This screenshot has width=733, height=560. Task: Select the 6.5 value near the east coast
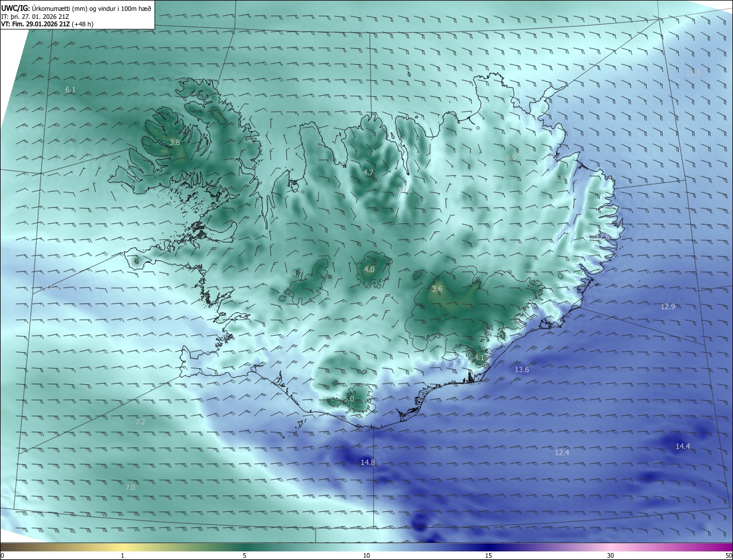pyautogui.click(x=559, y=179)
